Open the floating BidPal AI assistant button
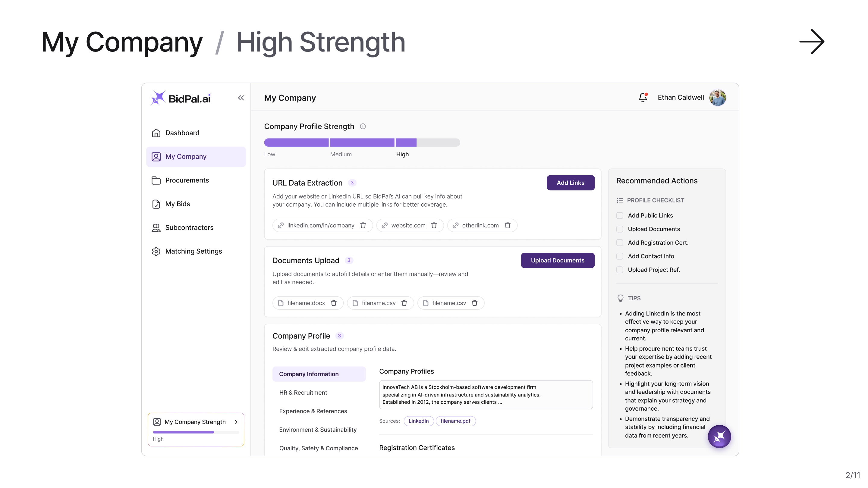This screenshot has height=488, width=868. pos(719,436)
